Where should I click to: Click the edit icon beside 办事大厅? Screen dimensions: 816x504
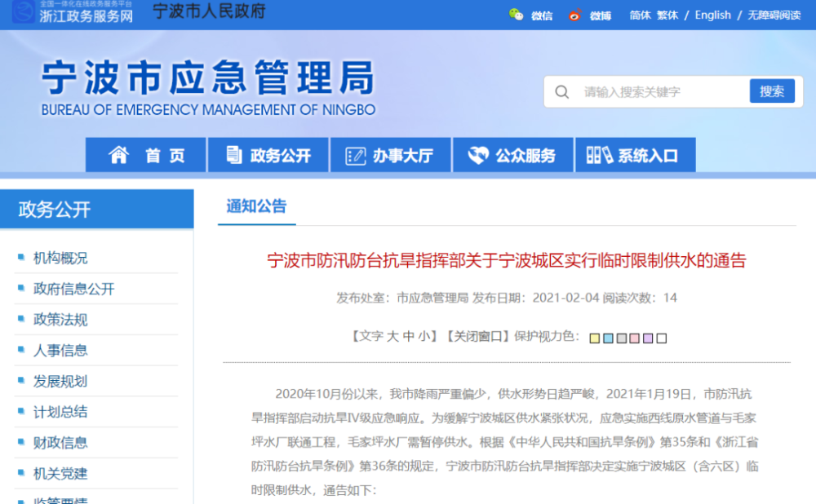pos(356,156)
